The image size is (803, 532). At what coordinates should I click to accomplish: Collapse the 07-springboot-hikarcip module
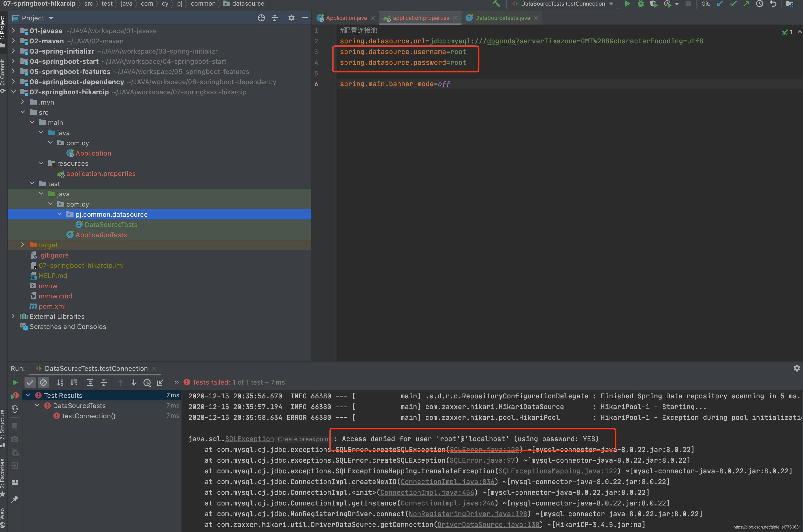point(14,92)
